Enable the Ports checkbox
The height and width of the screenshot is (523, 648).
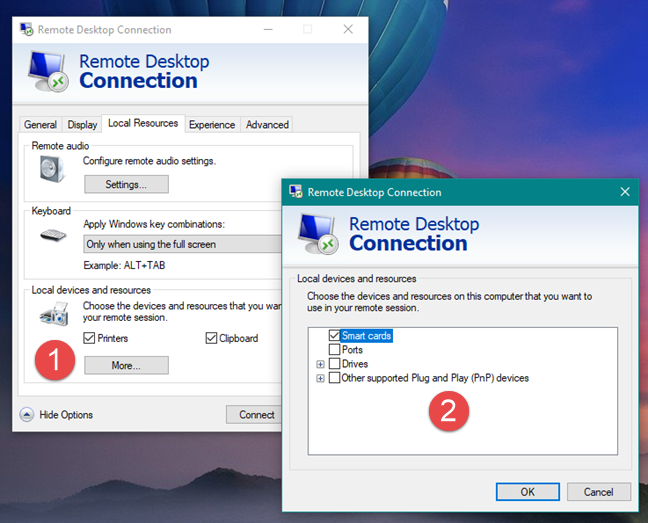click(x=334, y=349)
